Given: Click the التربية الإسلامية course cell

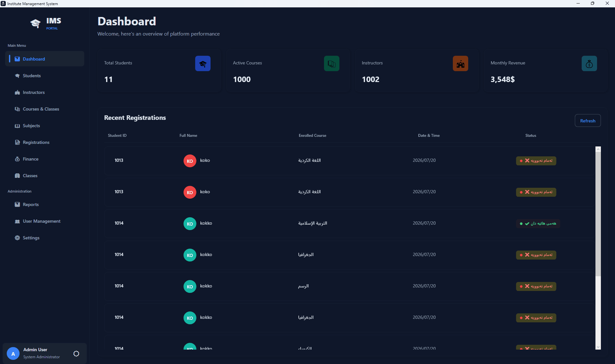Looking at the screenshot, I should 312,223.
